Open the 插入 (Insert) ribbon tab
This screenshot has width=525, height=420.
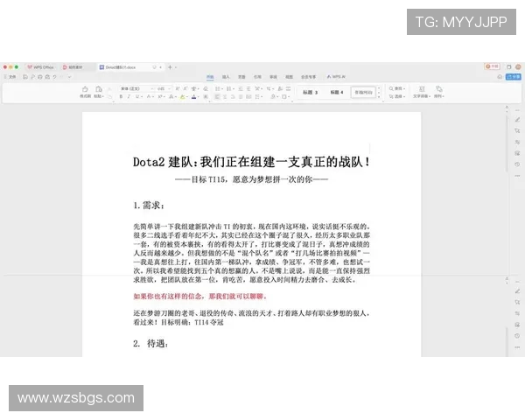click(226, 77)
